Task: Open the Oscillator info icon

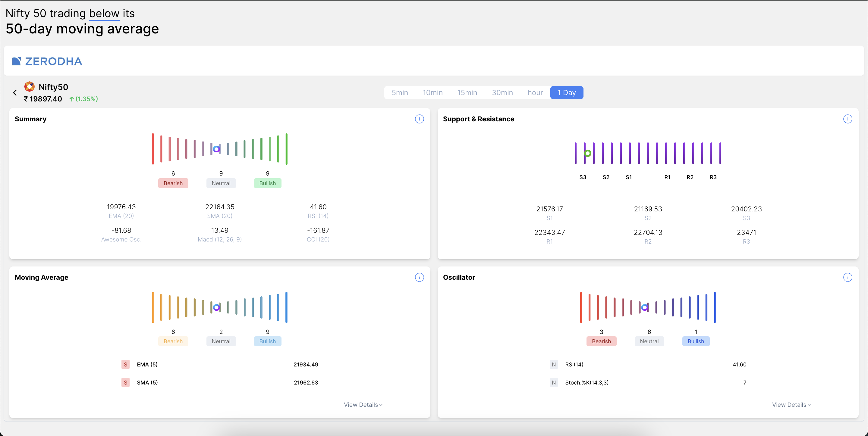Action: [848, 277]
